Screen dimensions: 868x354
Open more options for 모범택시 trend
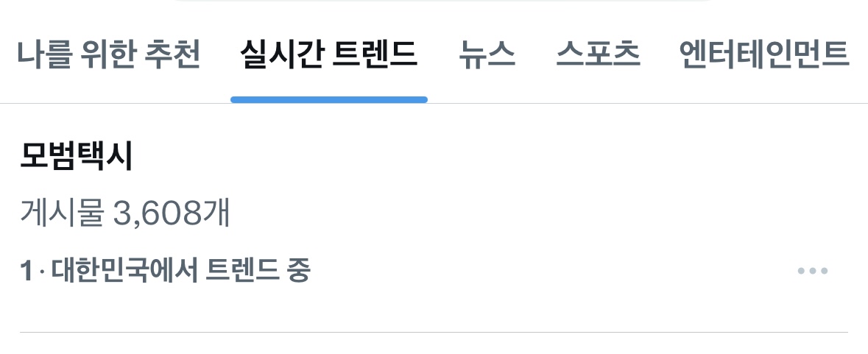(x=812, y=271)
